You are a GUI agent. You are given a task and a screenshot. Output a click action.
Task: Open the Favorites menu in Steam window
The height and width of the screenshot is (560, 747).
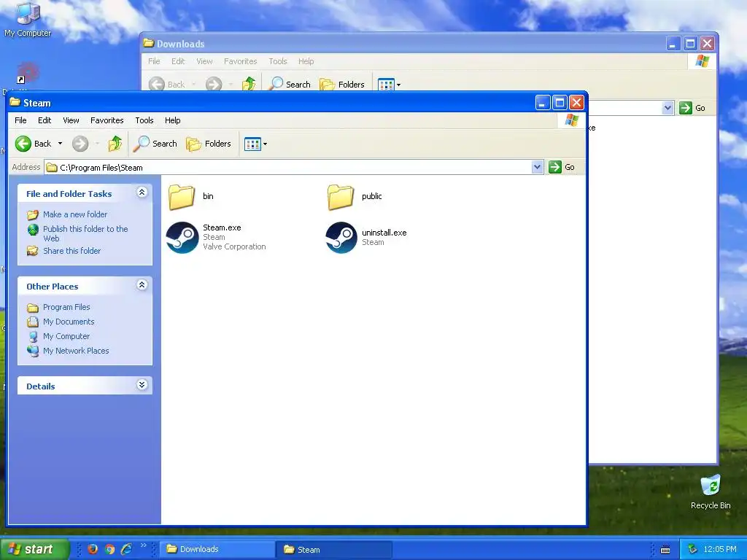(107, 120)
